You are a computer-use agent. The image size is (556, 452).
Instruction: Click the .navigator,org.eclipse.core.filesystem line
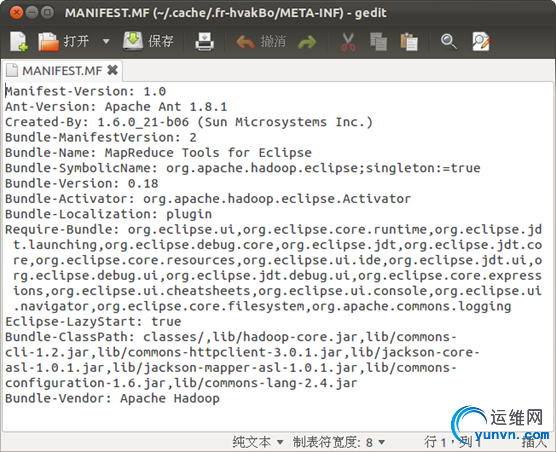(x=262, y=306)
